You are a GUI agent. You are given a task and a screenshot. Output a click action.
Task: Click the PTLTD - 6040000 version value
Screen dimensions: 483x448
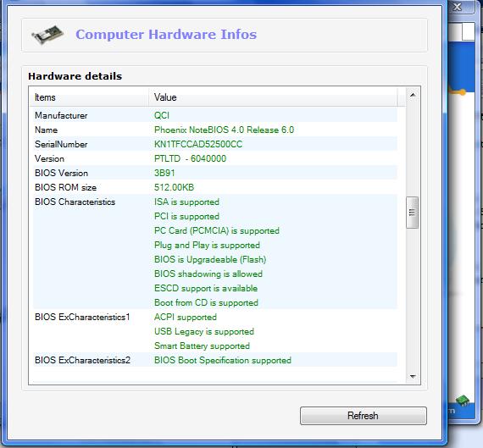(190, 158)
